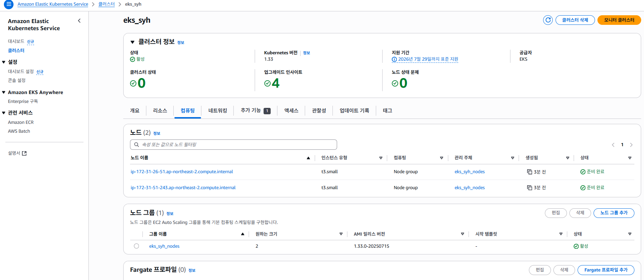Open 대시보드 in side navigation

(16, 42)
